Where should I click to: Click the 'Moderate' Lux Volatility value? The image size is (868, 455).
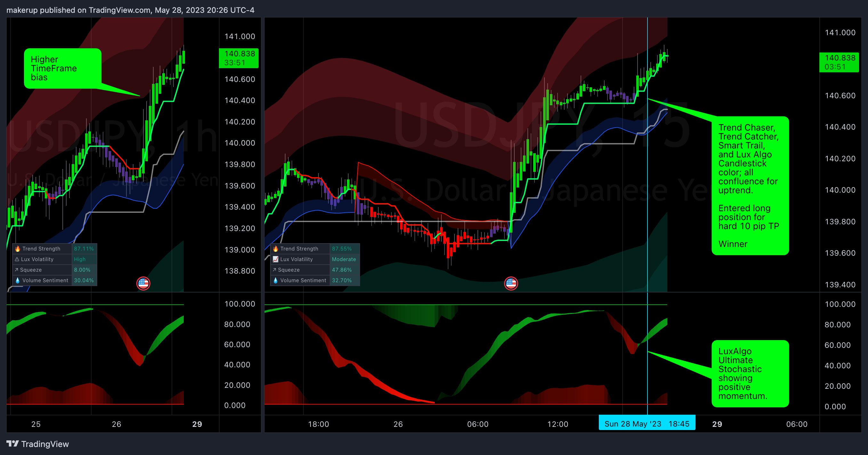click(x=344, y=259)
